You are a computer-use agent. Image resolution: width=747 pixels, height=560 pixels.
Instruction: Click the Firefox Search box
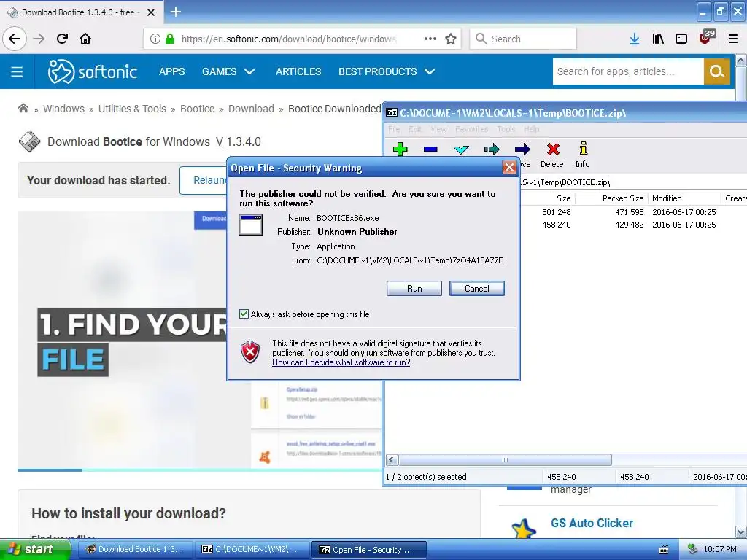523,39
